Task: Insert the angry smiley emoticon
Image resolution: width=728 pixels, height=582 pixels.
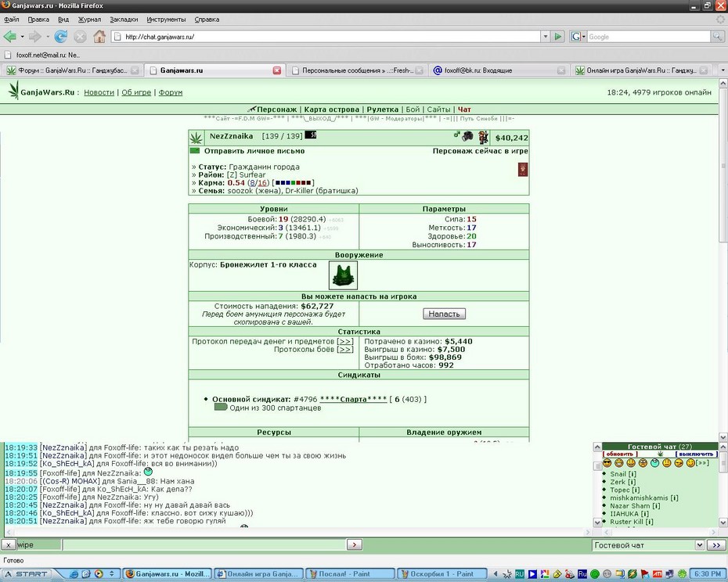Action: click(643, 463)
